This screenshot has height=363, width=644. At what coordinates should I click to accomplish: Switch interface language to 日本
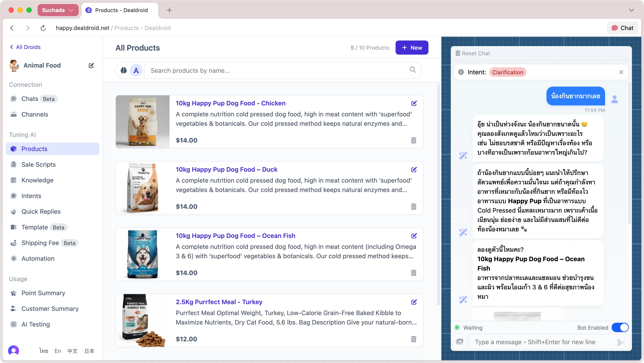click(x=89, y=351)
